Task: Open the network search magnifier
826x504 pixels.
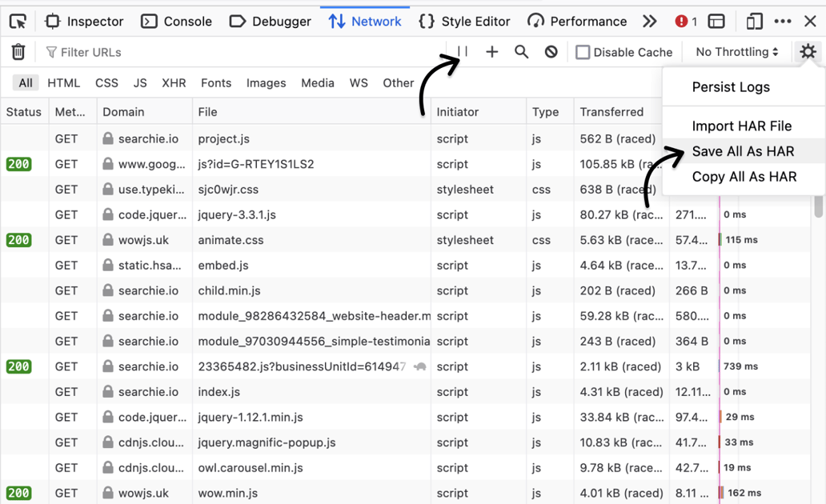Action: click(x=522, y=52)
